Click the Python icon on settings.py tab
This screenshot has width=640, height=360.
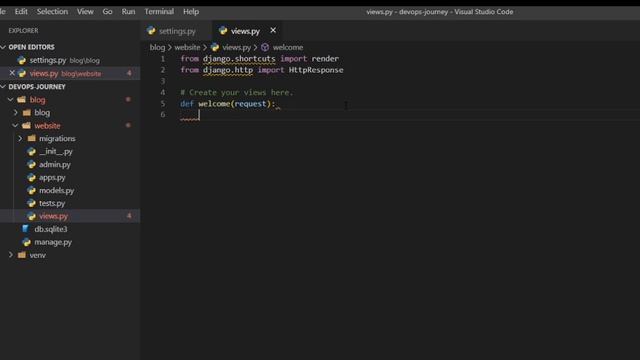click(151, 31)
